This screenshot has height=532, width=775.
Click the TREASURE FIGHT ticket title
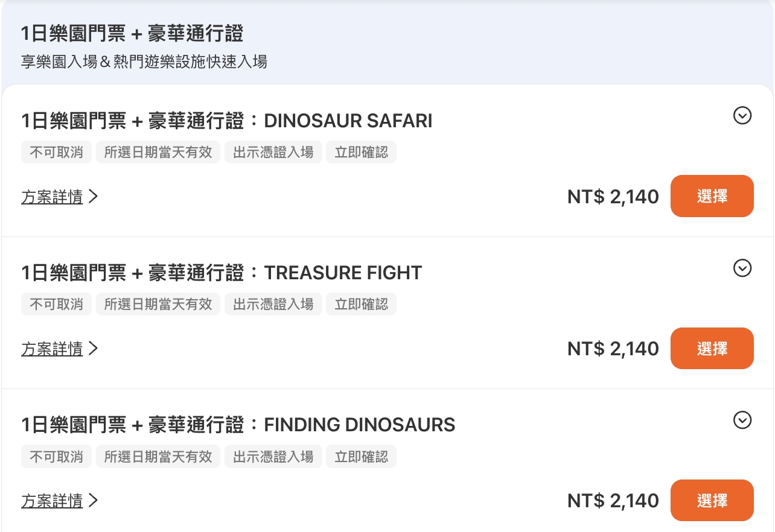pos(221,273)
